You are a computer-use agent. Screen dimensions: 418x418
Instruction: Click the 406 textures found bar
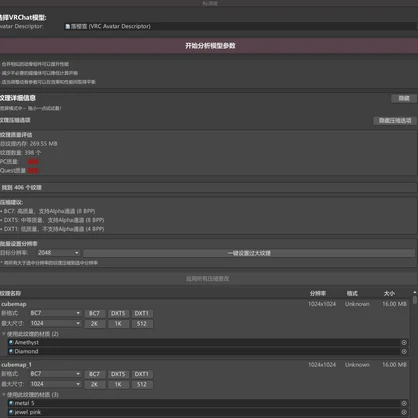point(208,187)
